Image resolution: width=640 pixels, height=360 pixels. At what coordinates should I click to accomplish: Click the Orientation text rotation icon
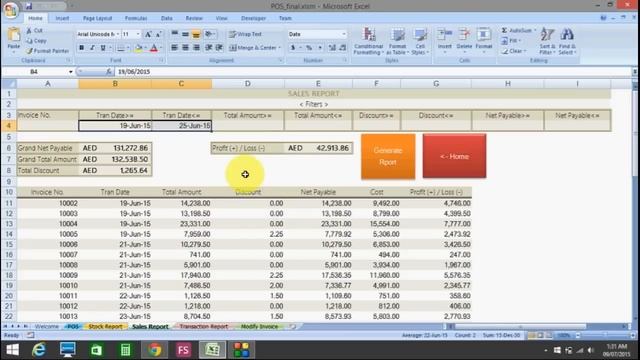[x=209, y=34]
